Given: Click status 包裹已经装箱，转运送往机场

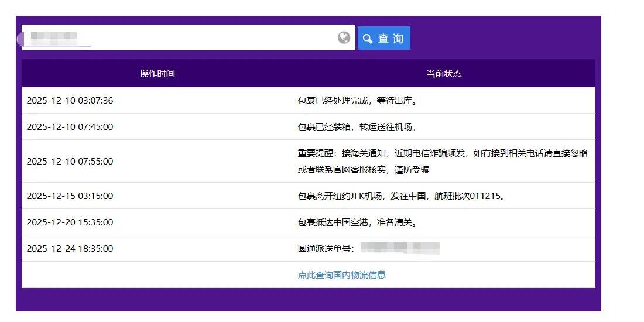Looking at the screenshot, I should [x=357, y=127].
